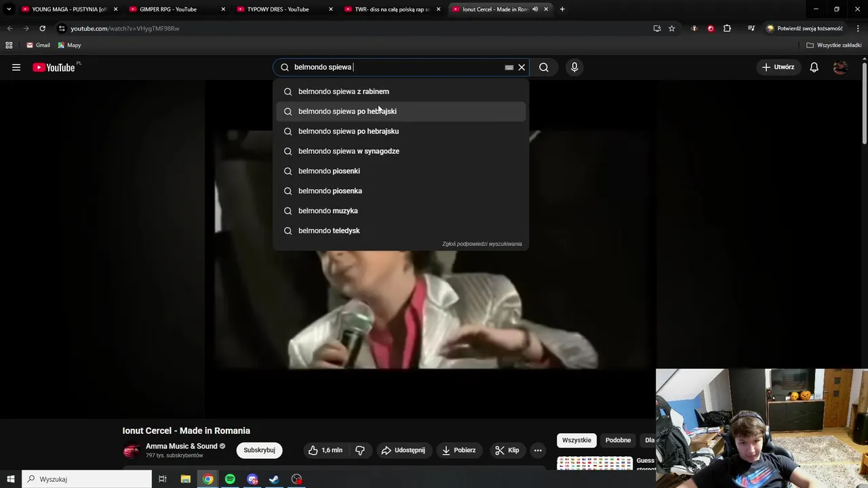868x488 pixels.
Task: Open the YouTube hamburger guide menu
Action: coord(16,67)
